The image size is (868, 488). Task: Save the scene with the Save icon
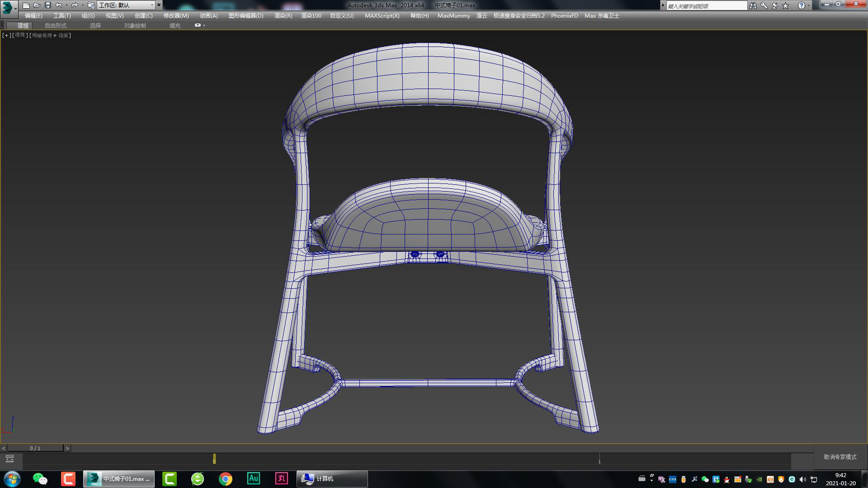click(47, 5)
